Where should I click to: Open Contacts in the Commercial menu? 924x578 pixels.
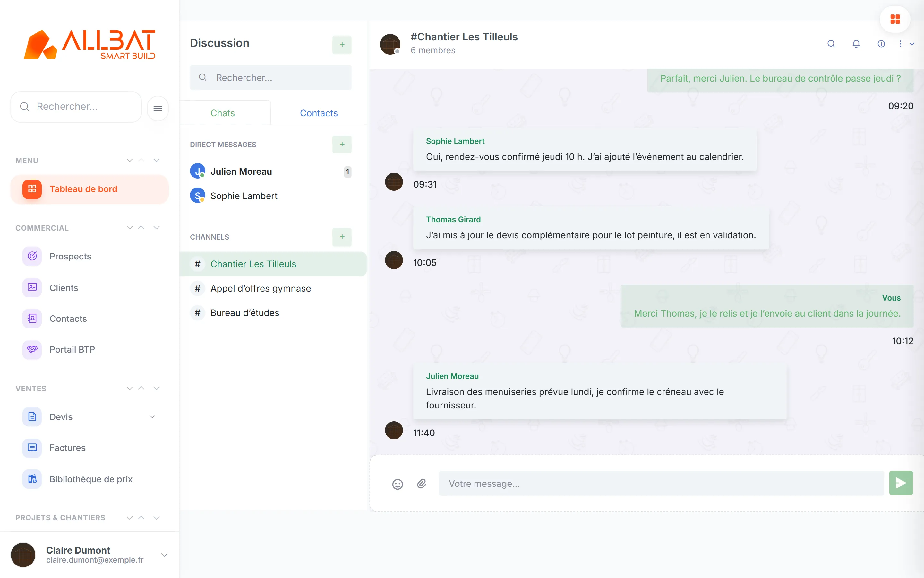(x=89, y=319)
